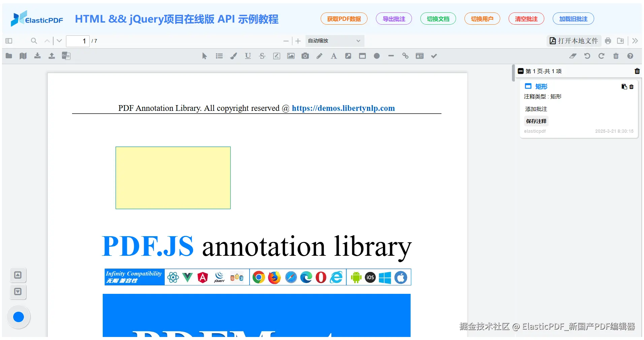Screen dimensions: 644x340
Task: Undo the last annotation action
Action: tap(587, 56)
